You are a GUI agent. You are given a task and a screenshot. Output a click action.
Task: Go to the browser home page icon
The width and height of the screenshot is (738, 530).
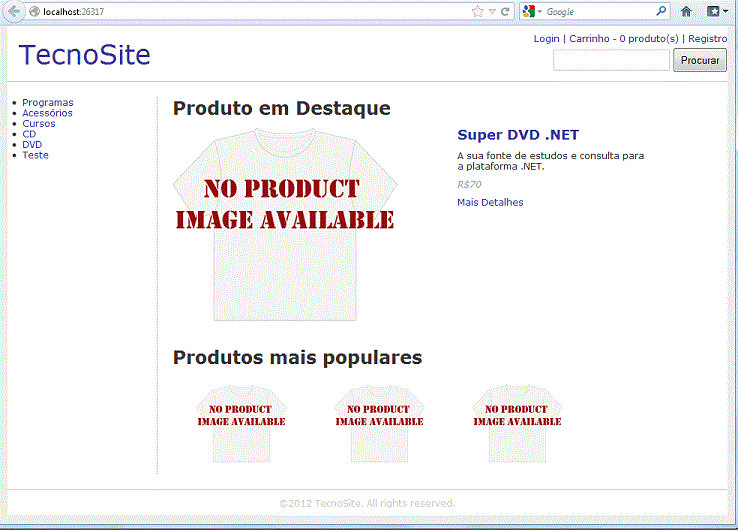tap(686, 11)
